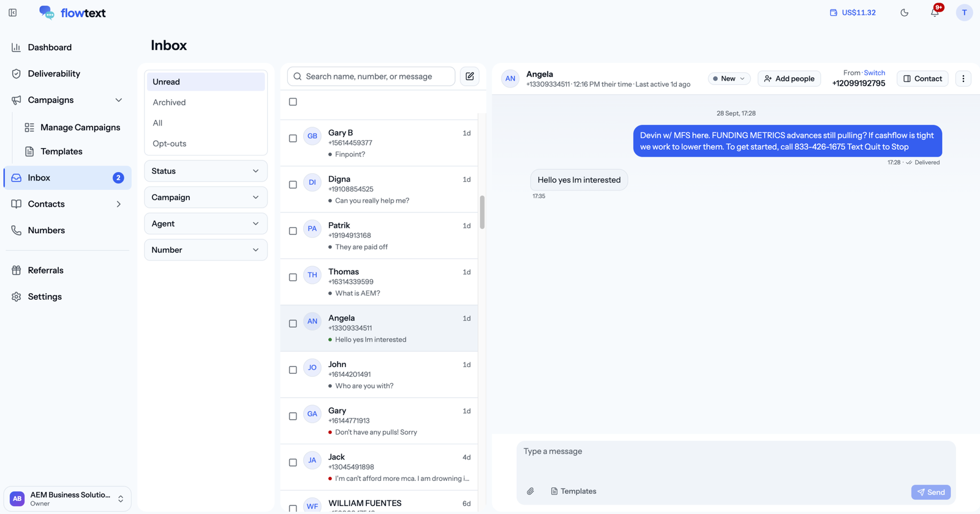Select Angela conversation checkbox
The width and height of the screenshot is (980, 514).
293,324
